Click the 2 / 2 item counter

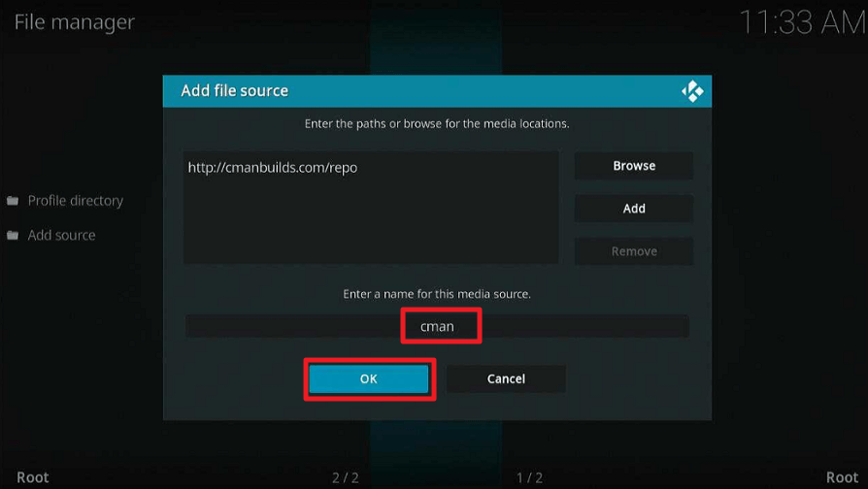(346, 477)
